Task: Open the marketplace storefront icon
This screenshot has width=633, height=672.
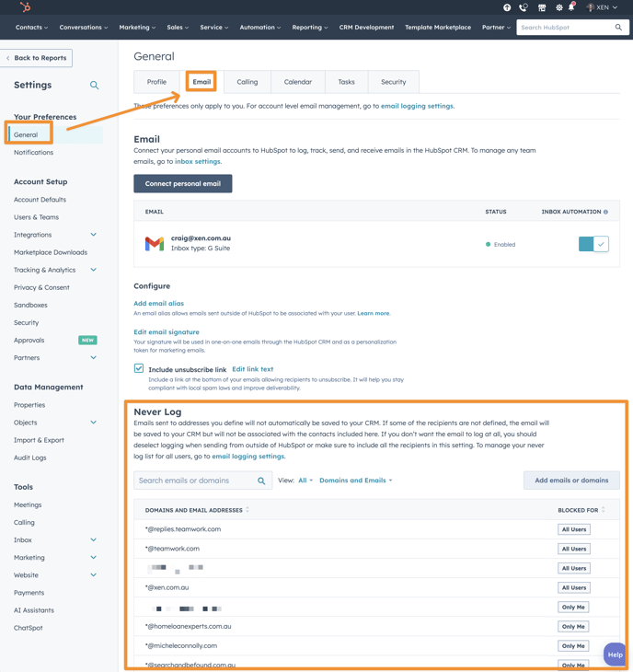Action: (542, 7)
